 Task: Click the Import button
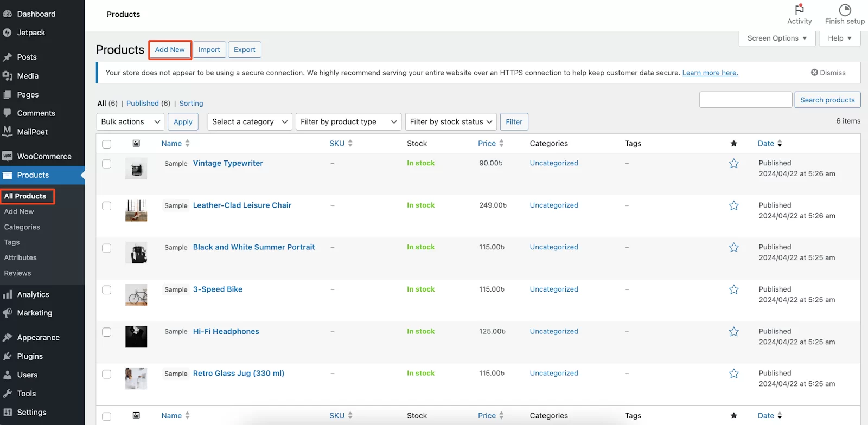209,49
